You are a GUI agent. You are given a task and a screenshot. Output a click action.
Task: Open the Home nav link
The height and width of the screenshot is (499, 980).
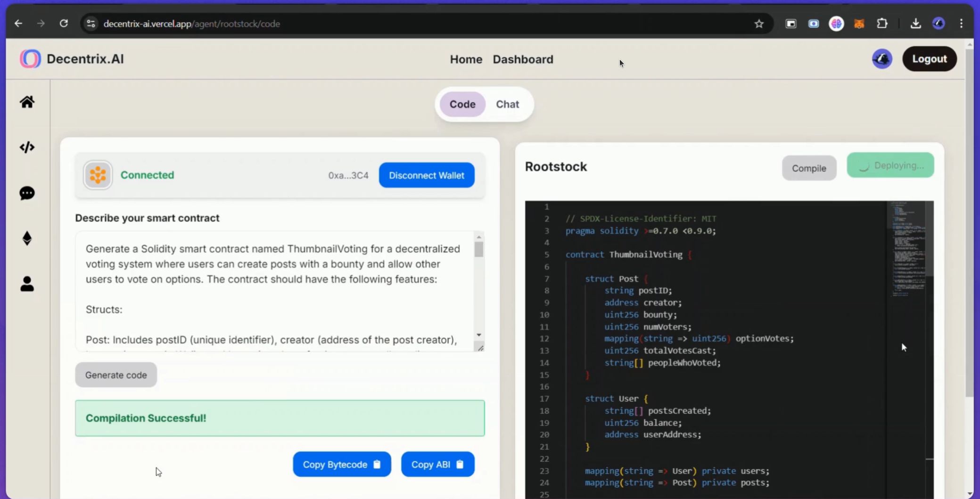pyautogui.click(x=466, y=59)
